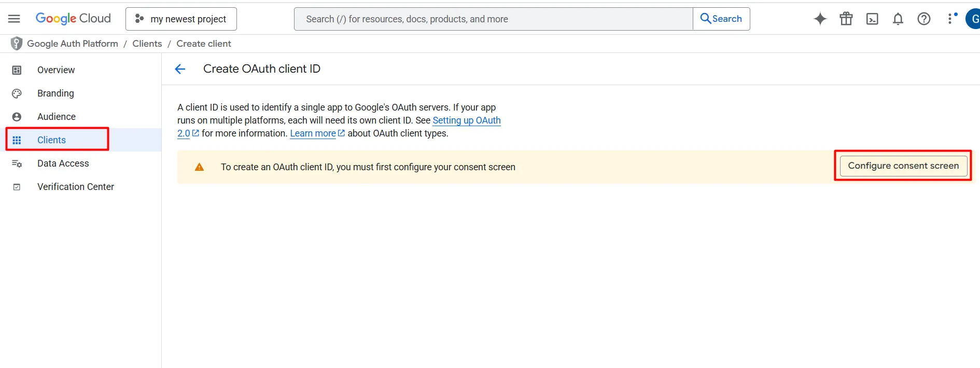Viewport: 980px width, 368px height.
Task: Click the Google Auth Platform shield icon
Action: pyautogui.click(x=17, y=44)
